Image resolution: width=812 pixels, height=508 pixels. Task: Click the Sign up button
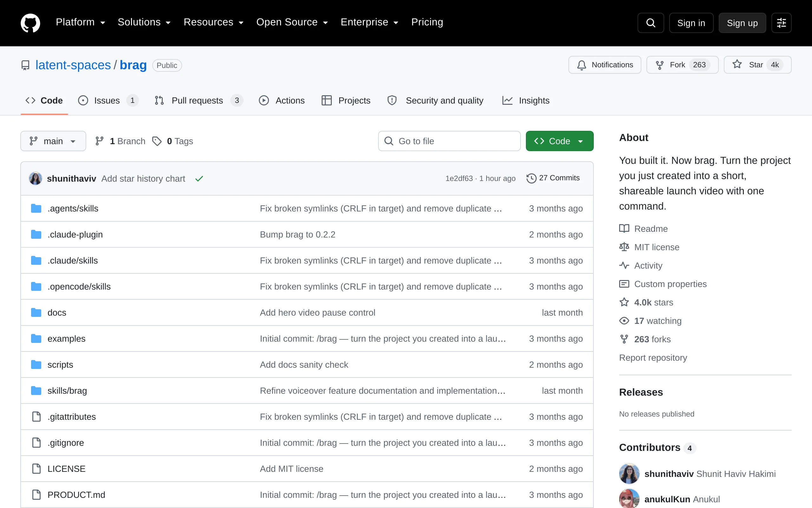tap(742, 23)
